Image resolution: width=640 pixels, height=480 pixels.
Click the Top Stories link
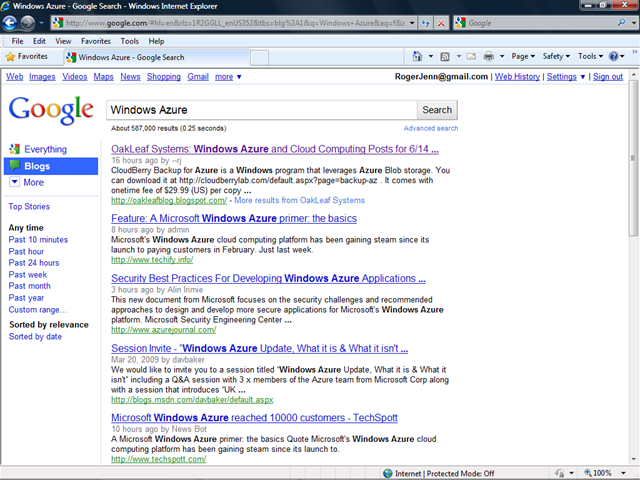coord(29,207)
